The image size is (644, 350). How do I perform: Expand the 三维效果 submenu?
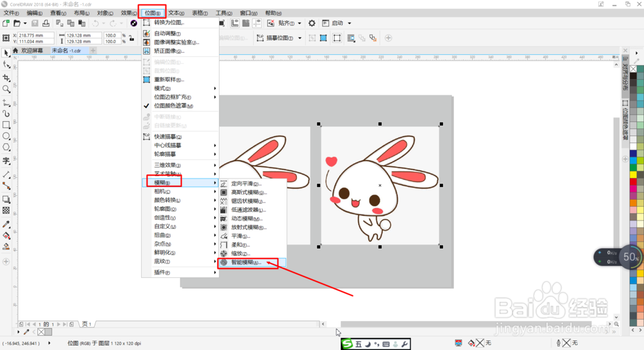[180, 165]
